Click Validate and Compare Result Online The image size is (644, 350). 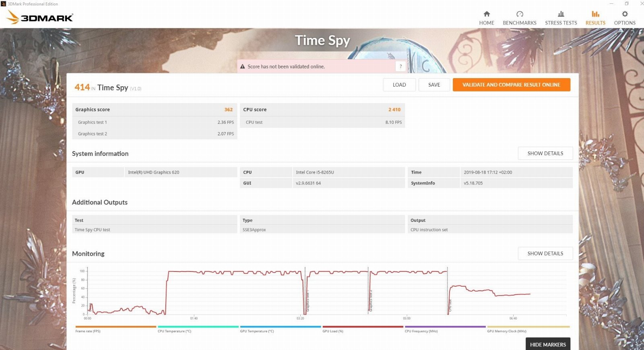tap(511, 85)
